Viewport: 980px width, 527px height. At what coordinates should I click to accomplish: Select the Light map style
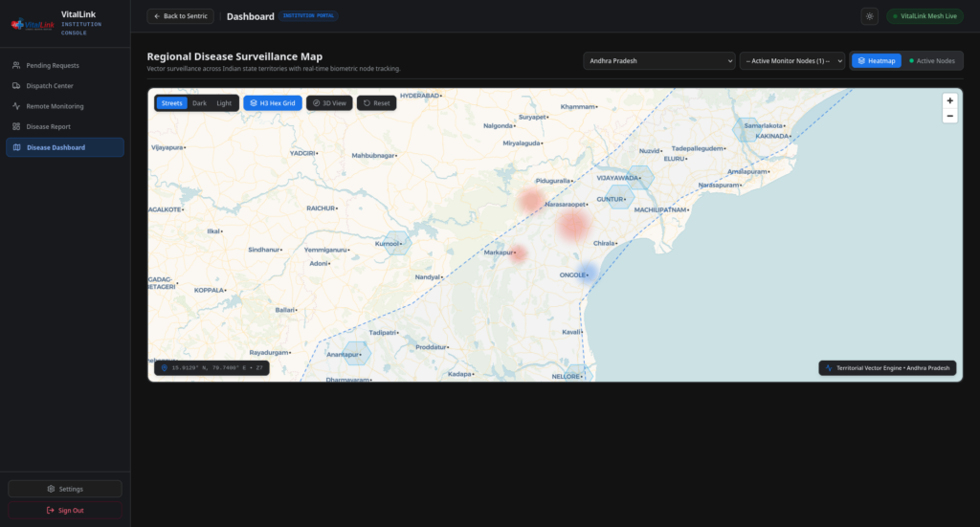(x=224, y=103)
